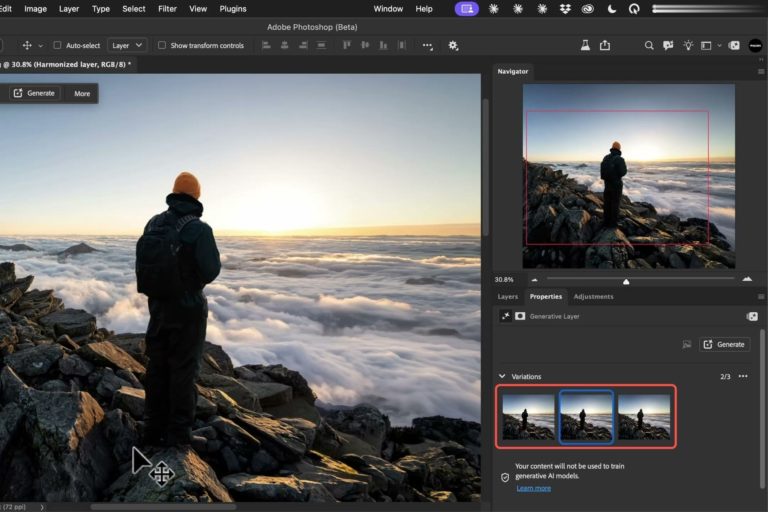Open the Type menu
Image resolution: width=768 pixels, height=512 pixels.
pos(101,9)
